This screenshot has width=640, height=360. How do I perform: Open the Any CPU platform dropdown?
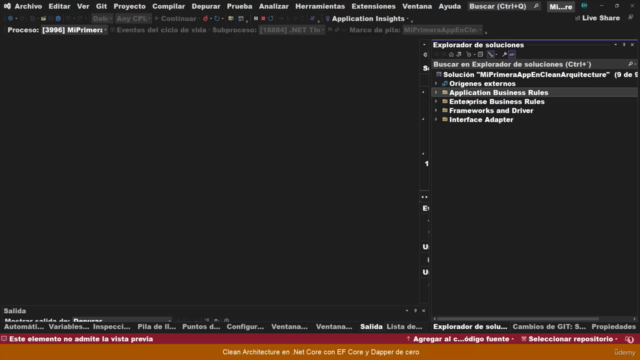pos(133,18)
